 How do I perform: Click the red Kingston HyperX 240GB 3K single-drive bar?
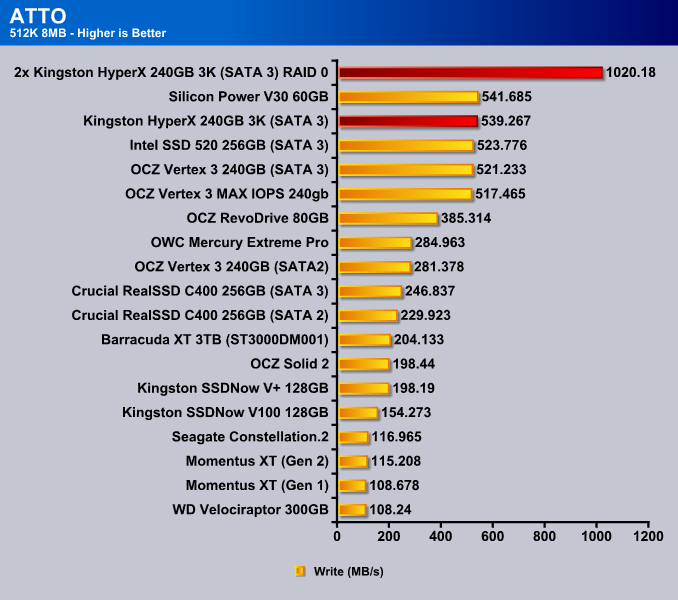click(x=408, y=121)
